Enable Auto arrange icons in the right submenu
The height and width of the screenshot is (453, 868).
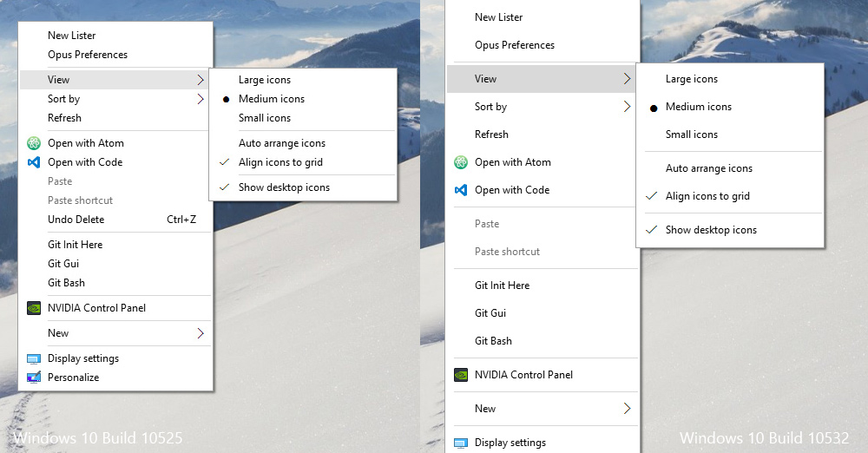(x=708, y=168)
